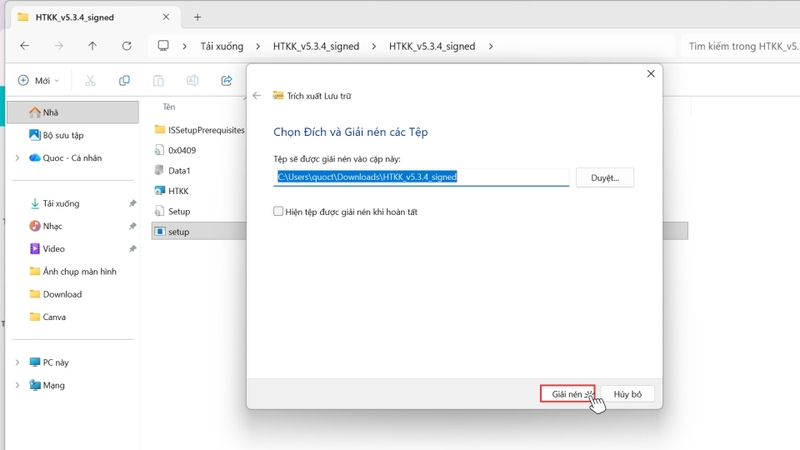Screen dimensions: 800x450
Task: Sort files by Tên column header
Action: (x=169, y=107)
